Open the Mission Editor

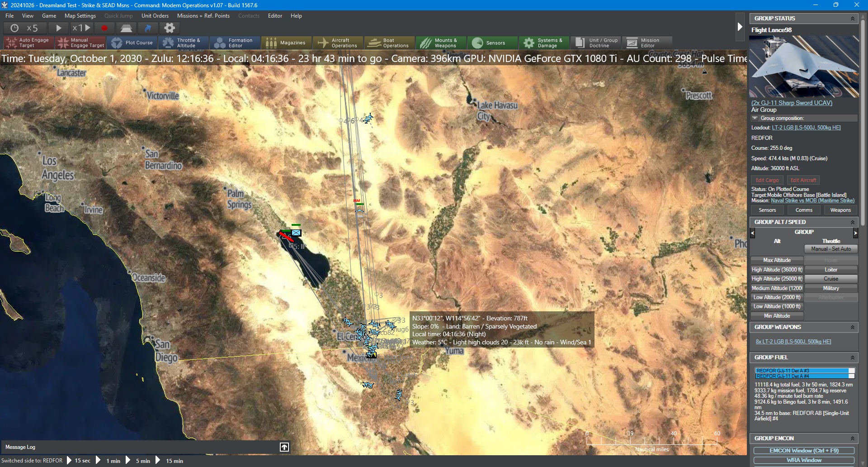click(647, 43)
